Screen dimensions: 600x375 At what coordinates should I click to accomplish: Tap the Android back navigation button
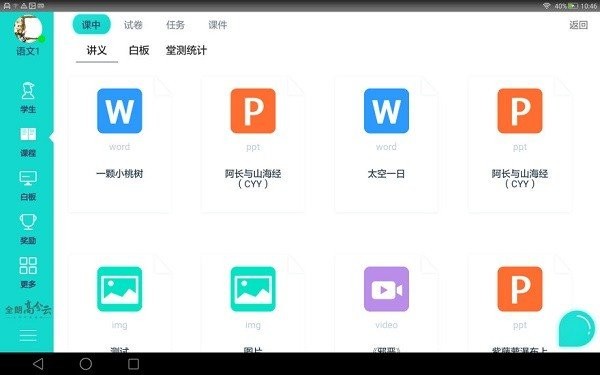[38, 364]
